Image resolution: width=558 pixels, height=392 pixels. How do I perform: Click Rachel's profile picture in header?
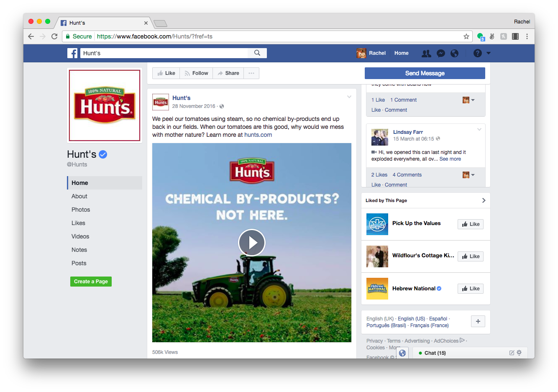tap(361, 53)
